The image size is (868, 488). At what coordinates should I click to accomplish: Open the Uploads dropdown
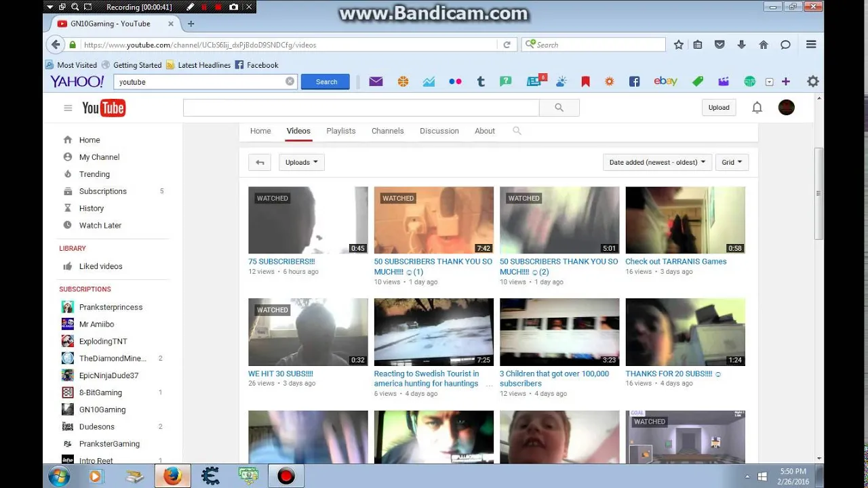pyautogui.click(x=302, y=162)
